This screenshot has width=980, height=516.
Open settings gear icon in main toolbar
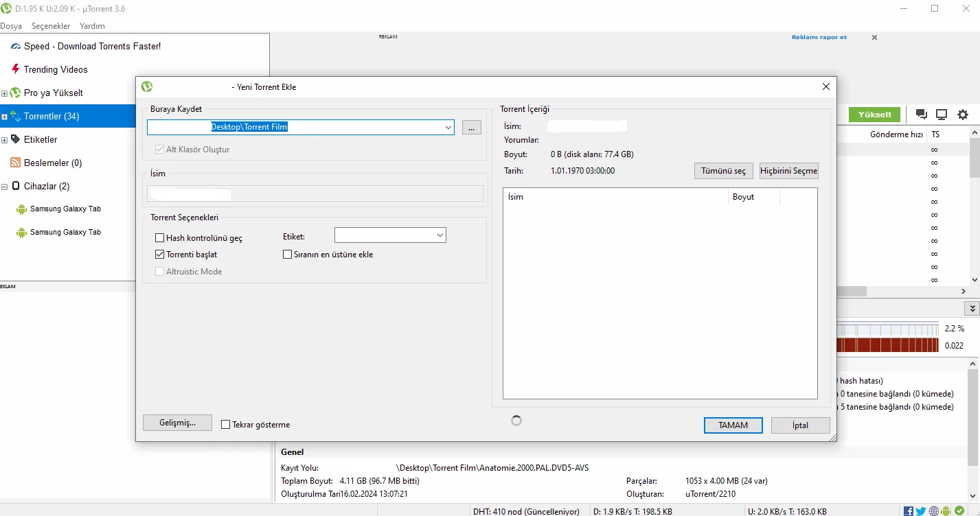(963, 115)
